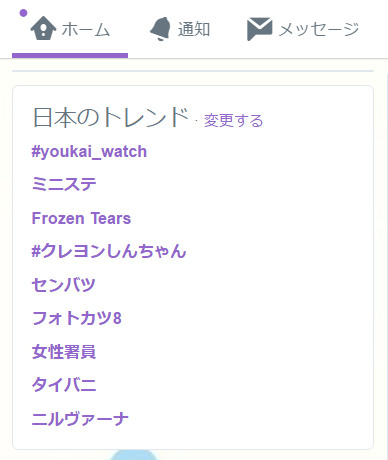
Task: Click the purple new-tweets dot indicator
Action: [23, 13]
